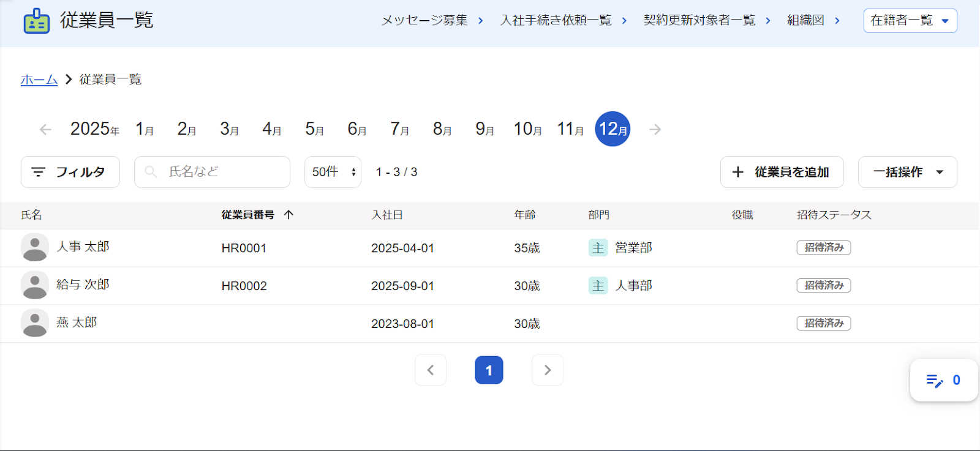Select the 1月 month tab
Image resolution: width=980 pixels, height=451 pixels.
click(x=145, y=129)
